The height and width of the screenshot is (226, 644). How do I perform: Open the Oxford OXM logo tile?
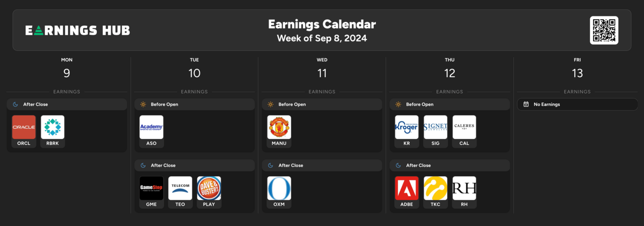(279, 188)
